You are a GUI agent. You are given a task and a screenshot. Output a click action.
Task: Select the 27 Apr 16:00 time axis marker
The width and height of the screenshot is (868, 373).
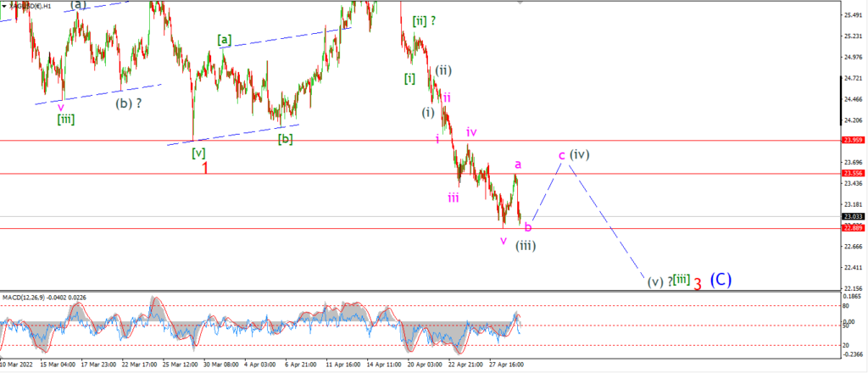[505, 365]
